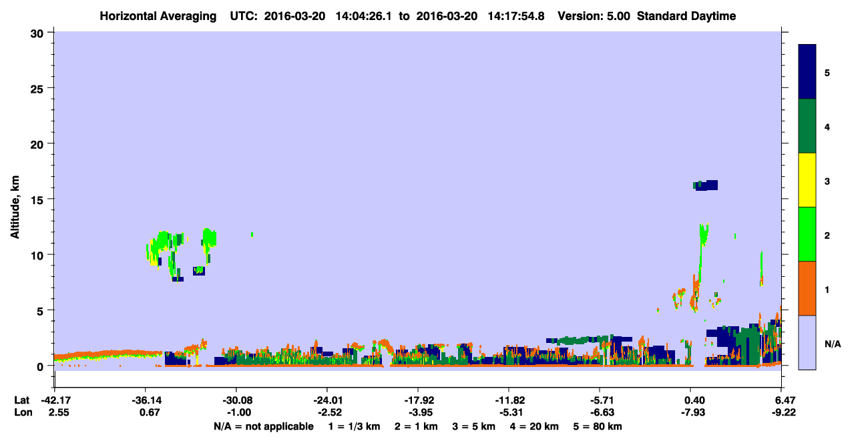The image size is (868, 445).
Task: Click the '2 = 1 km' legend entry
Action: (417, 426)
